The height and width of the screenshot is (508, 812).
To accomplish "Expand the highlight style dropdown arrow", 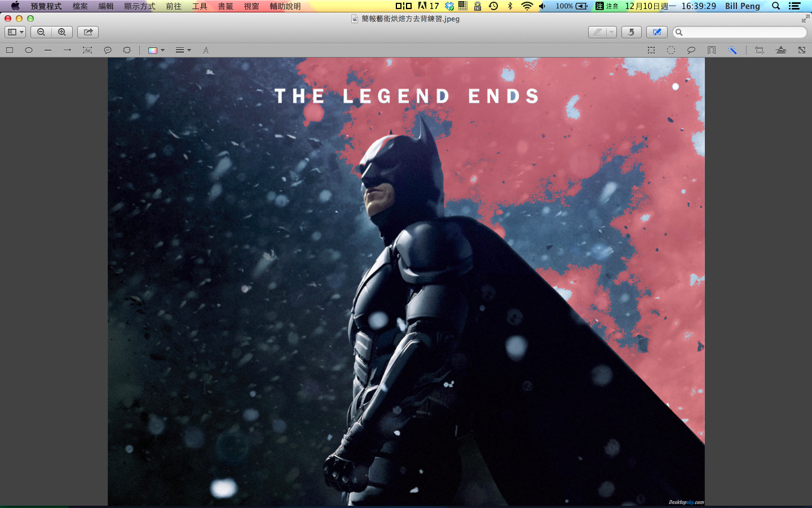I will tap(611, 32).
